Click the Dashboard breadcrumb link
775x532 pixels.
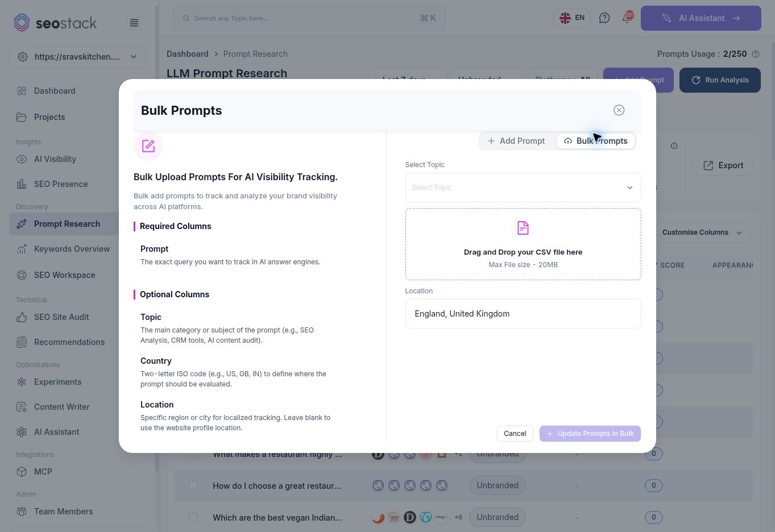[x=188, y=54]
